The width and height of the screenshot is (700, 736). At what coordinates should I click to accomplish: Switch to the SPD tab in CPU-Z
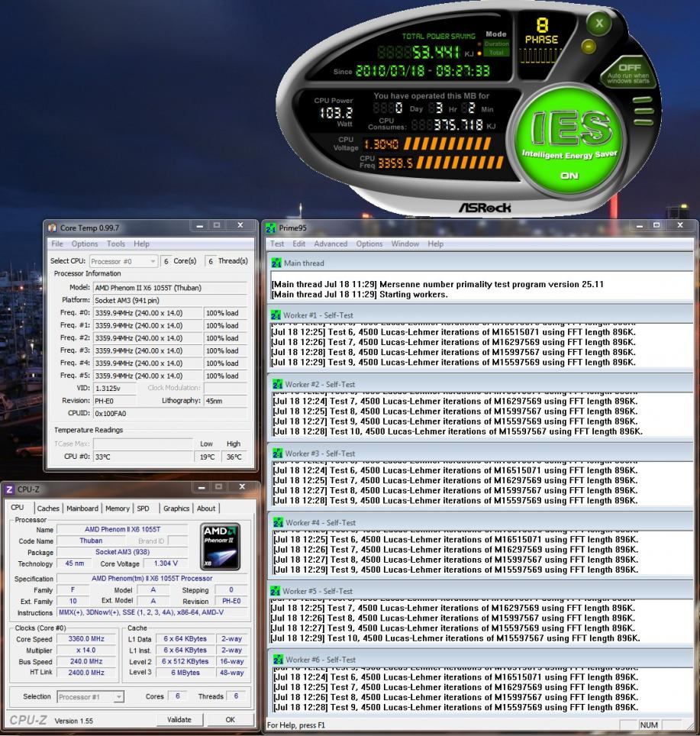click(x=143, y=508)
